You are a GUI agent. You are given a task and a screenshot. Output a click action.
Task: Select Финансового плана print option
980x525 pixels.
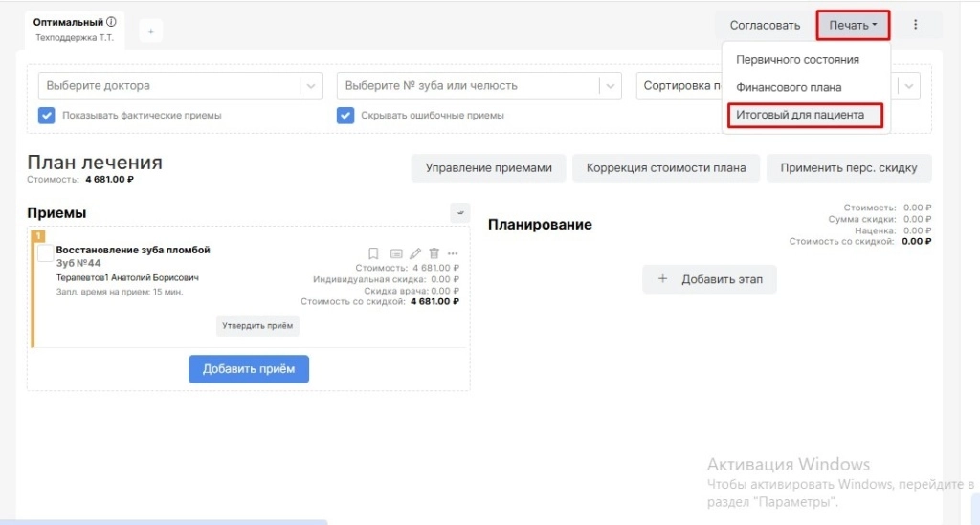coord(789,87)
